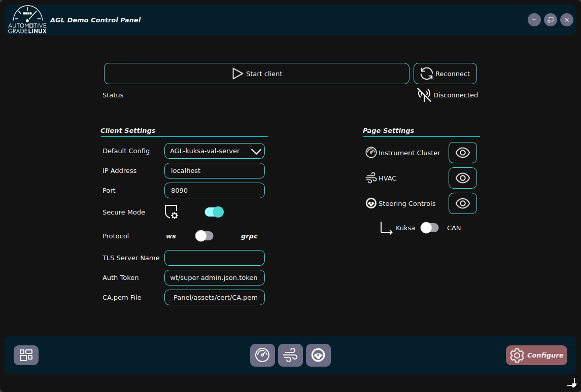The height and width of the screenshot is (392, 581).
Task: Open Instrument Cluster page from the bottom bar
Action: 262,355
